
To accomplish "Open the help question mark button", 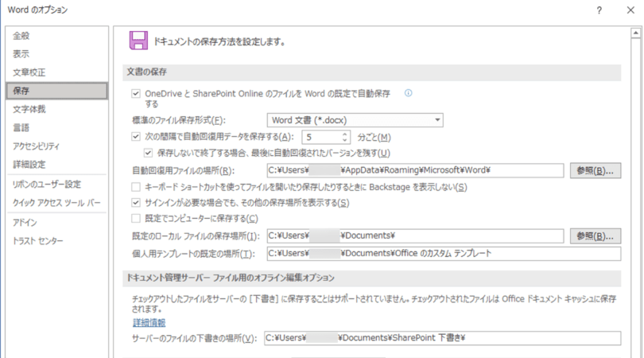I will pyautogui.click(x=599, y=10).
